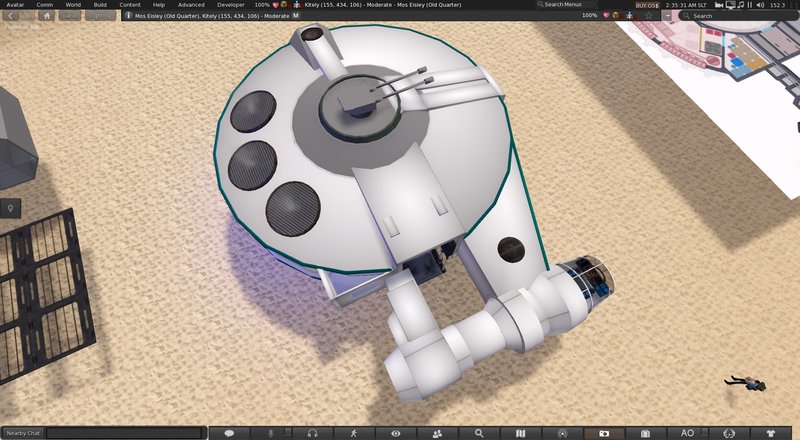Open the Avatar menu
The height and width of the screenshot is (440, 800).
[x=15, y=5]
